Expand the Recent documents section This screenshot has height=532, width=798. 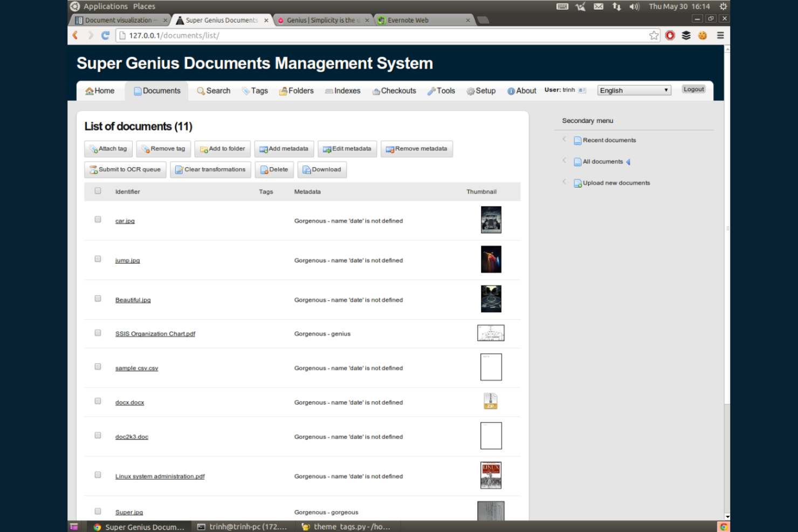click(564, 140)
